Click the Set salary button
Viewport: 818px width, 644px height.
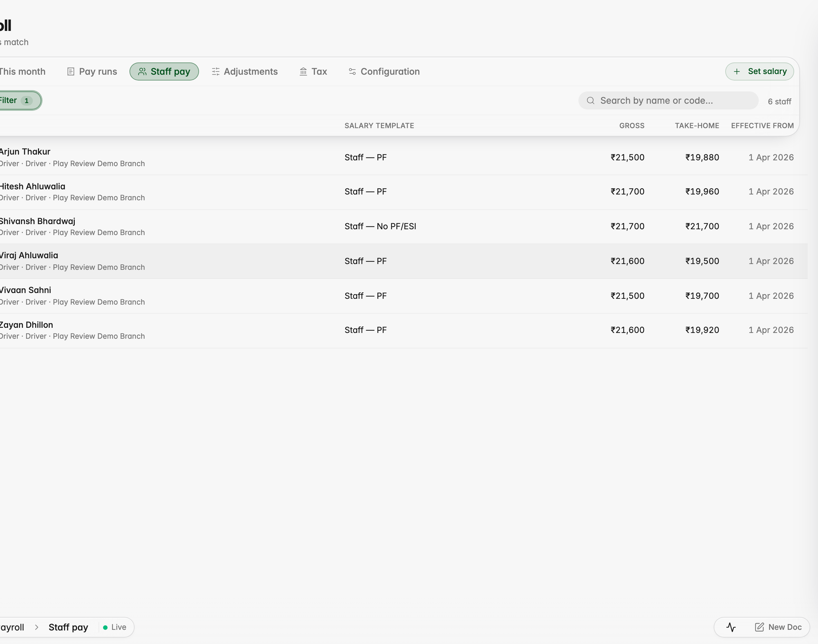[759, 71]
